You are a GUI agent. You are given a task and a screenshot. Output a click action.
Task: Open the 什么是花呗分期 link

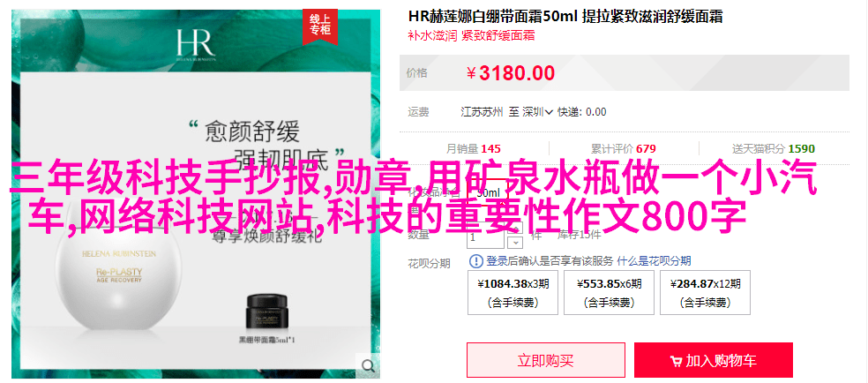coord(654,261)
